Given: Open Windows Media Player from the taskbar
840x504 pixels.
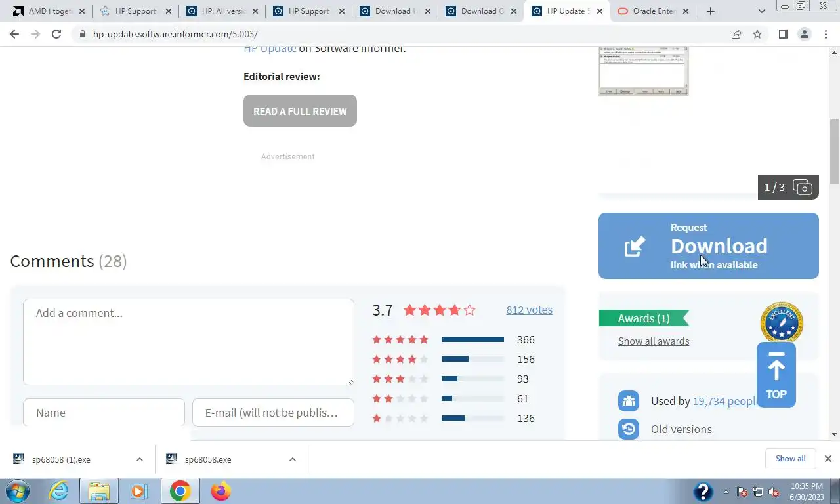Looking at the screenshot, I should pyautogui.click(x=138, y=491).
